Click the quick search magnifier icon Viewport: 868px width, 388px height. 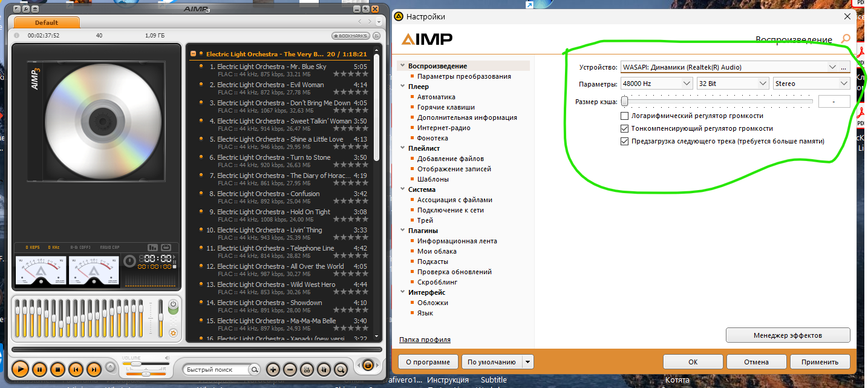point(255,370)
